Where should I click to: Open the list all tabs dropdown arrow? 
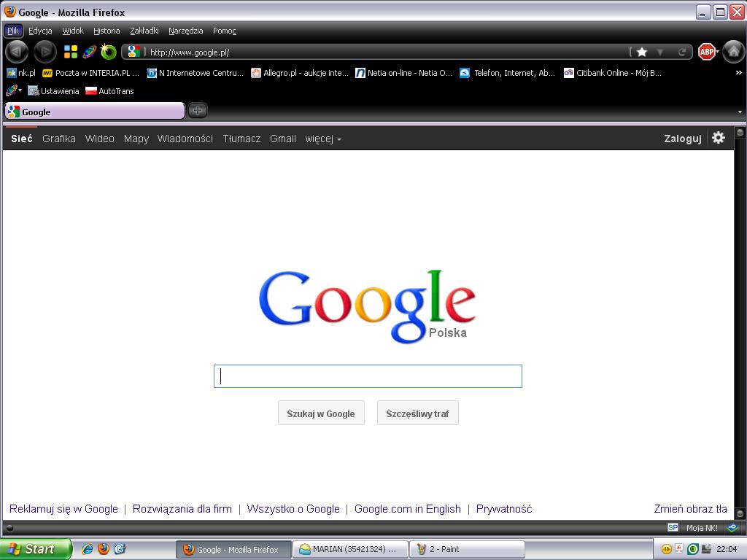click(740, 112)
